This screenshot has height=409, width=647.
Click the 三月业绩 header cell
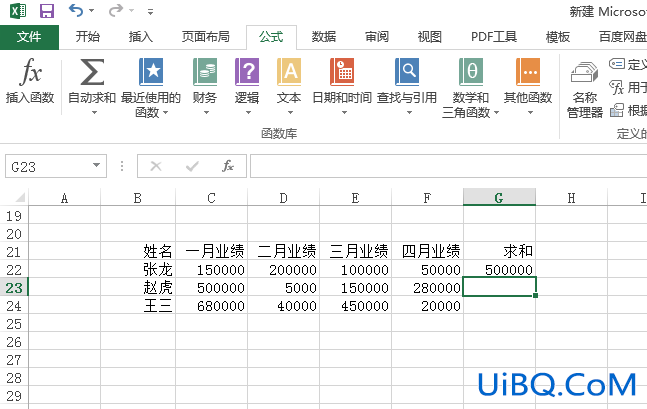point(355,251)
